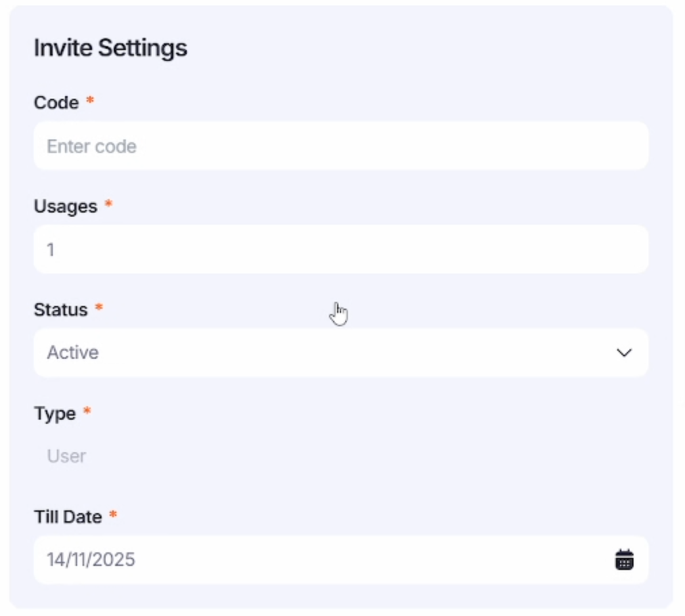Expand the Status dropdown chevron arrow
685x616 pixels.
tap(623, 353)
